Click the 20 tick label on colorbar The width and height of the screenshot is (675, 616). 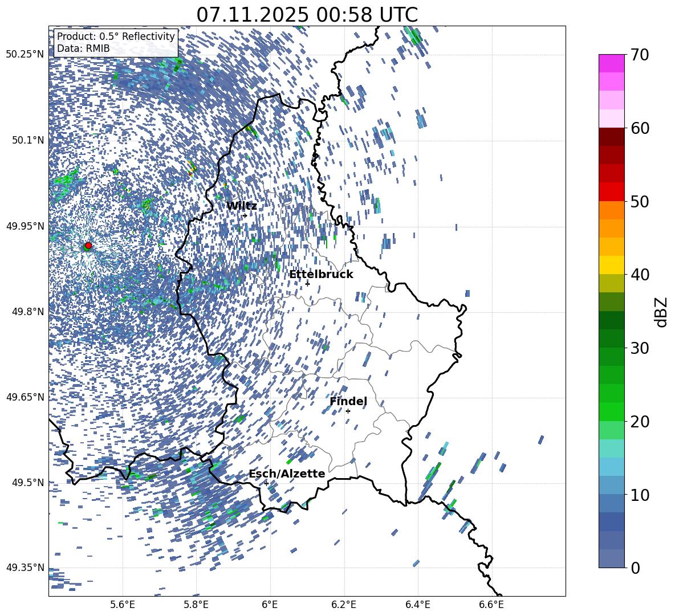coord(640,421)
